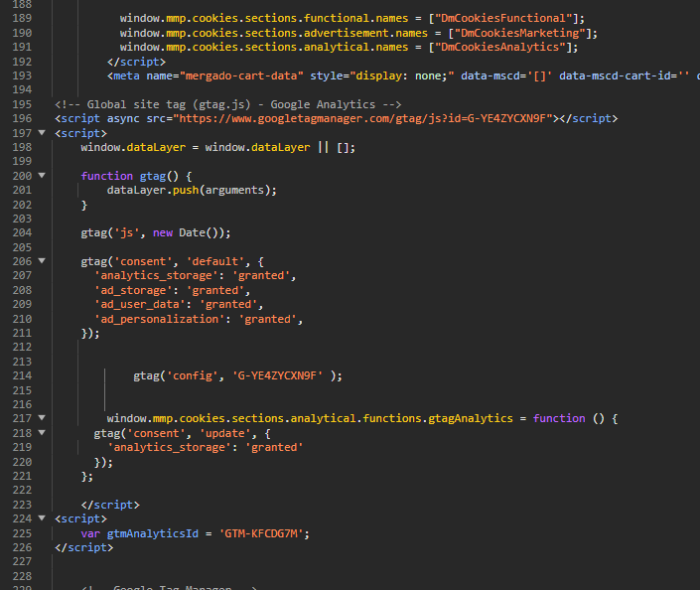Click line number 196 in the gutter
This screenshot has height=590, width=700.
(x=22, y=118)
